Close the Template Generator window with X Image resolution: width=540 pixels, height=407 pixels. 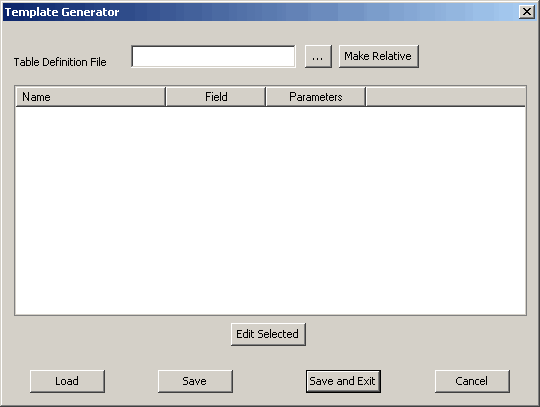pos(527,12)
